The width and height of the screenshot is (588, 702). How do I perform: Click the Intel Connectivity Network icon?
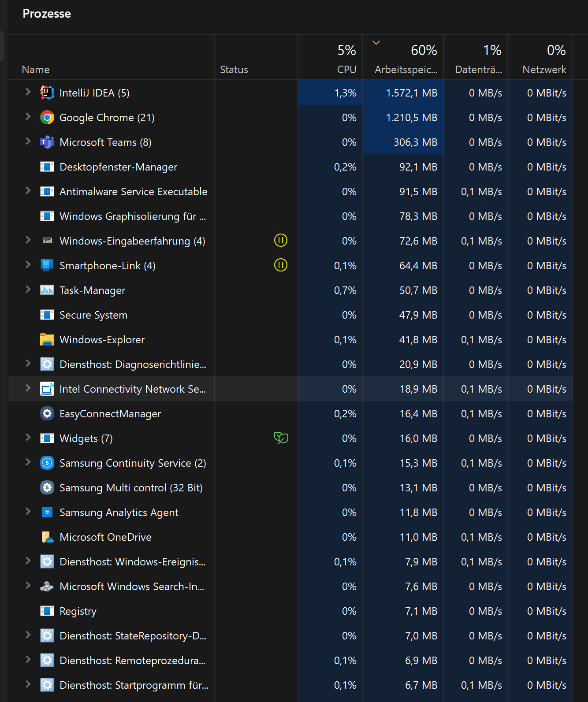click(x=47, y=389)
